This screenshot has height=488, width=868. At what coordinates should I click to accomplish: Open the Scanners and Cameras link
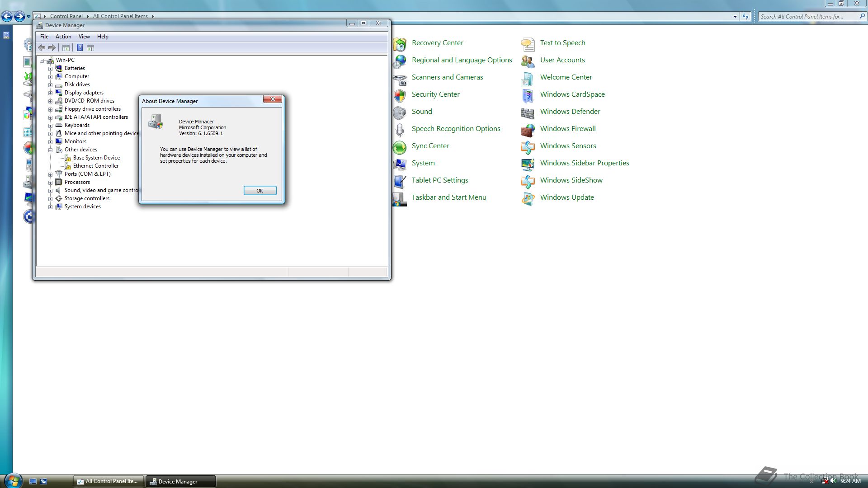pos(447,77)
